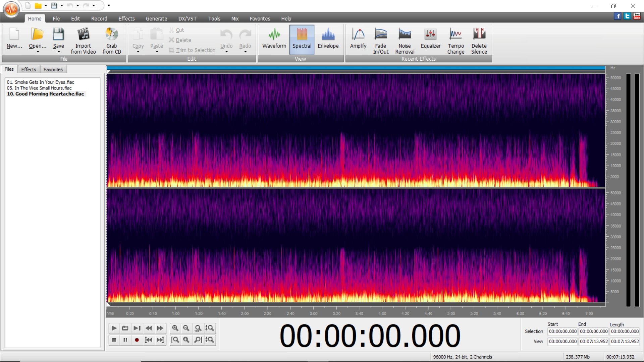The image size is (644, 362).
Task: Click the red Record button
Action: (x=137, y=340)
